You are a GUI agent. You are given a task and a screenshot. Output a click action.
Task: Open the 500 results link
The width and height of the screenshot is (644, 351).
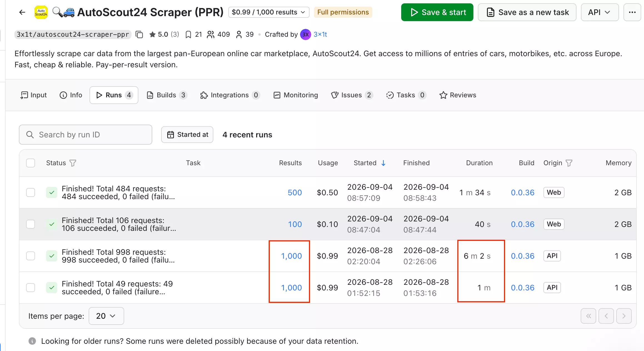point(295,192)
